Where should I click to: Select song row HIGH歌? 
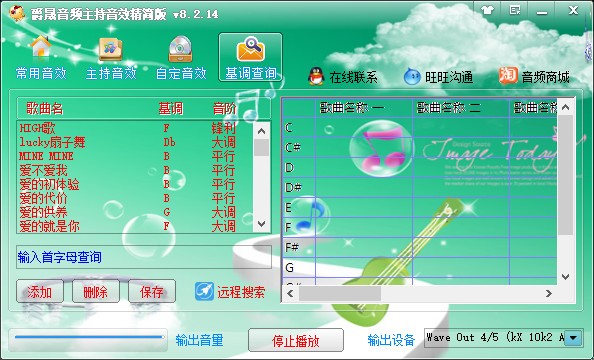[136, 128]
